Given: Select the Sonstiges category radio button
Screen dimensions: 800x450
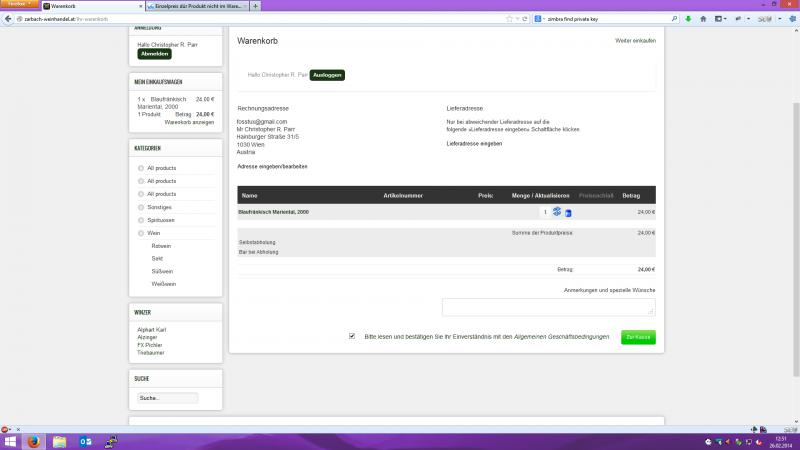Looking at the screenshot, I should point(141,207).
